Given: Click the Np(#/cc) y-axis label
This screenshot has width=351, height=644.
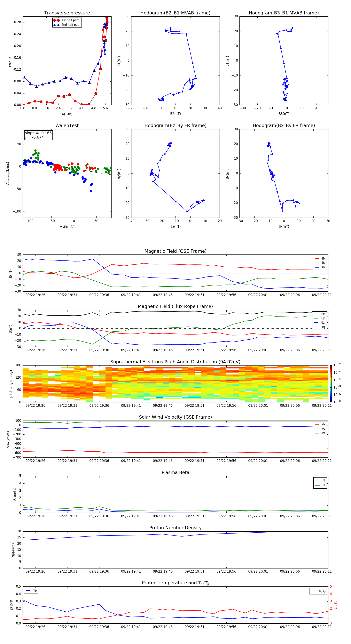Looking at the screenshot, I should pos(13,550).
